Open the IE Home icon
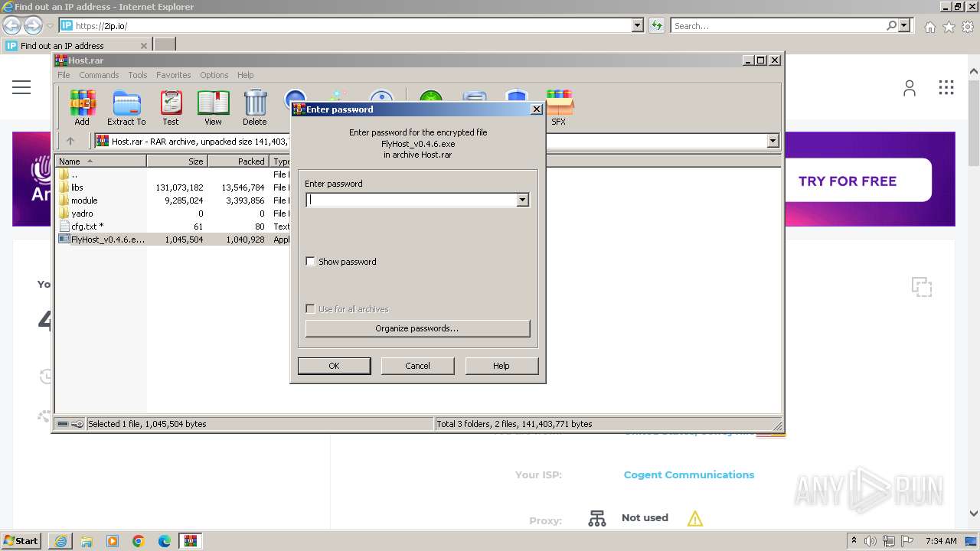980x551 pixels. coord(929,27)
